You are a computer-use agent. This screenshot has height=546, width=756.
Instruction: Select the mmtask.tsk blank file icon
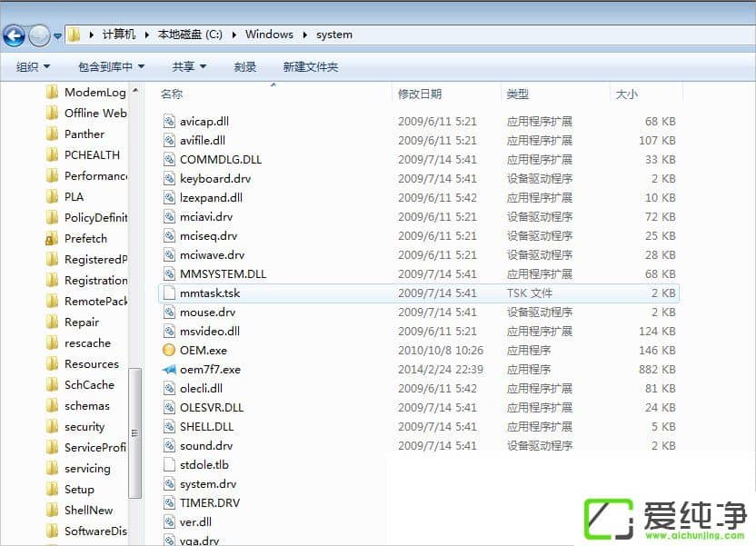[x=169, y=293]
